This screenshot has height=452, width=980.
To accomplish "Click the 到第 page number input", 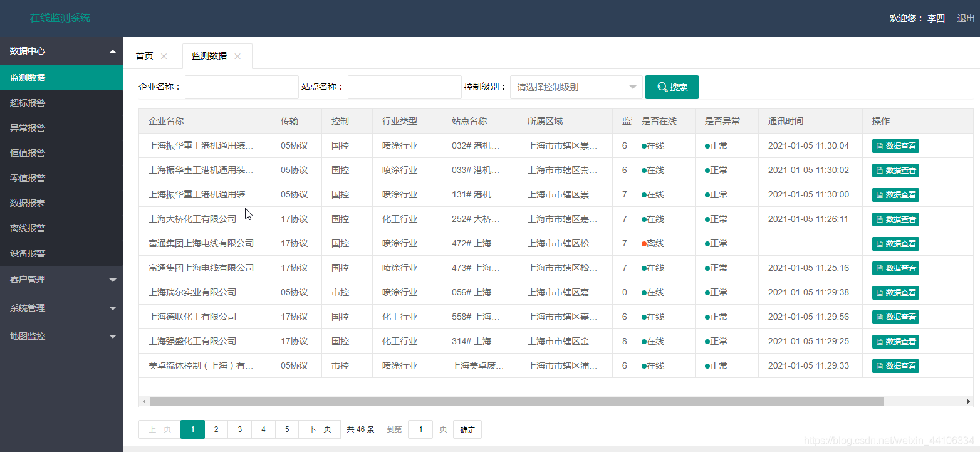I will point(420,429).
